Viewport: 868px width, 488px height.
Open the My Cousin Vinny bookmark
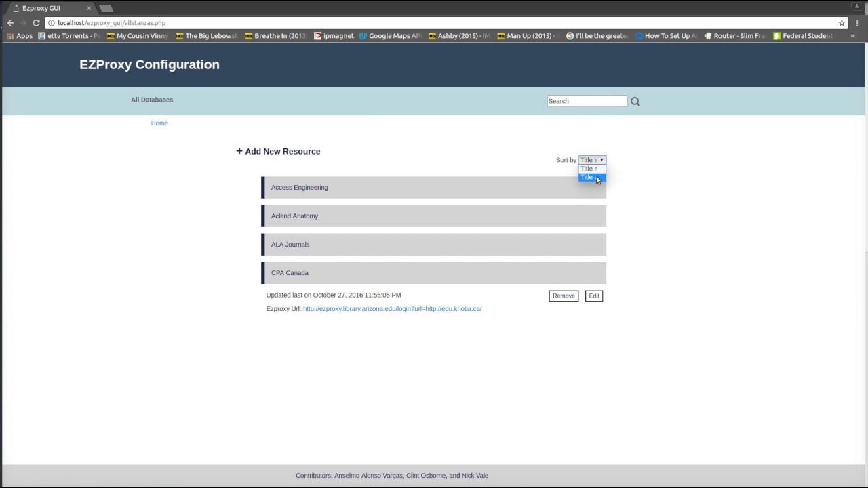[138, 36]
